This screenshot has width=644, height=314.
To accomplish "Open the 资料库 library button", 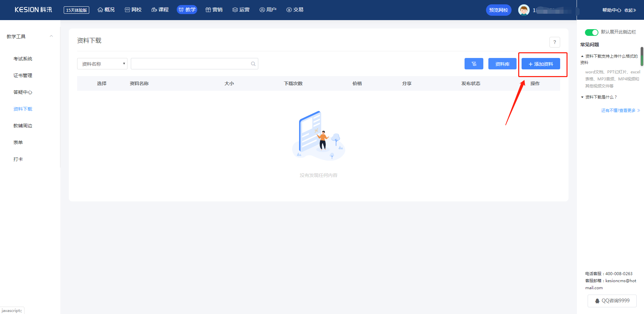I will (x=502, y=64).
